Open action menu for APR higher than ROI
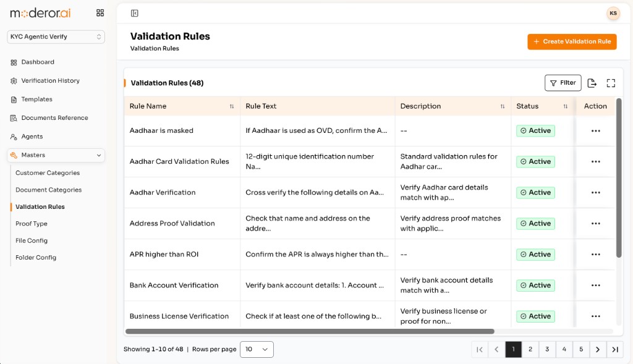This screenshot has width=633, height=364. 595,254
